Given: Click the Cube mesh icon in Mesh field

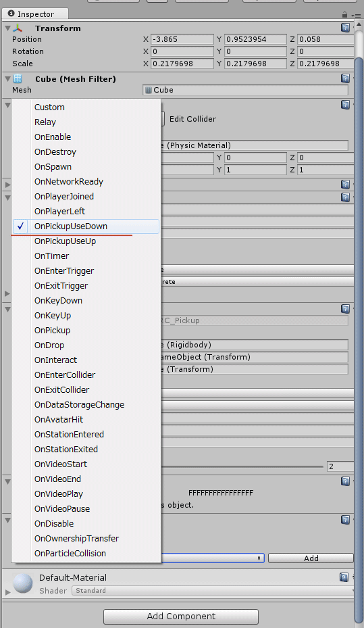Looking at the screenshot, I should [149, 90].
